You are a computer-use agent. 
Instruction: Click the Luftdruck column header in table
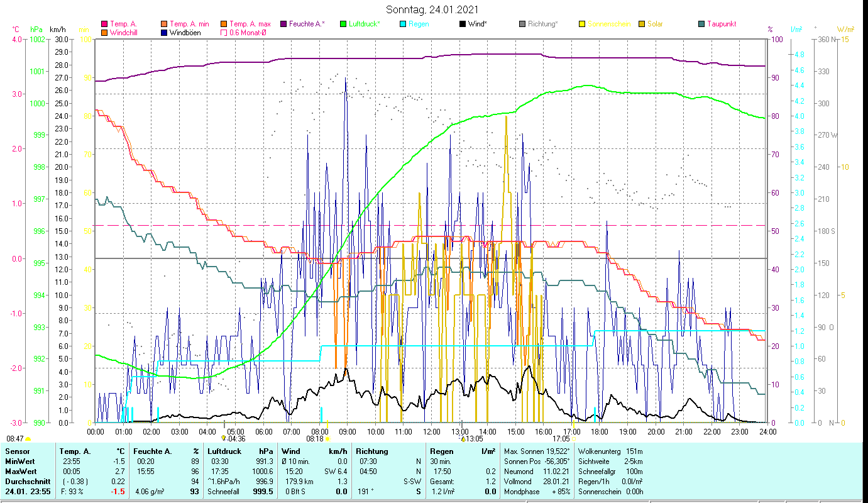[x=226, y=451]
